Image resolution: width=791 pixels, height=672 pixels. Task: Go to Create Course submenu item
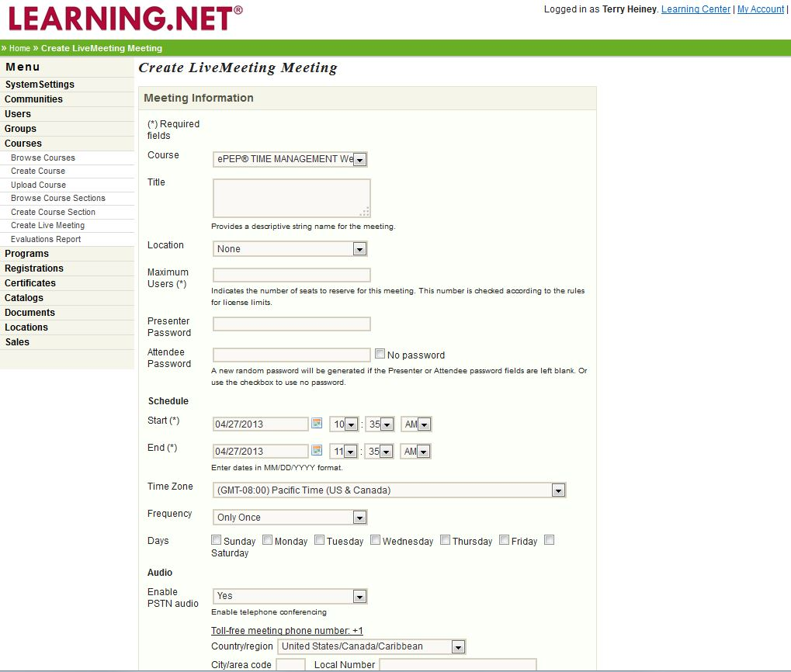[38, 171]
